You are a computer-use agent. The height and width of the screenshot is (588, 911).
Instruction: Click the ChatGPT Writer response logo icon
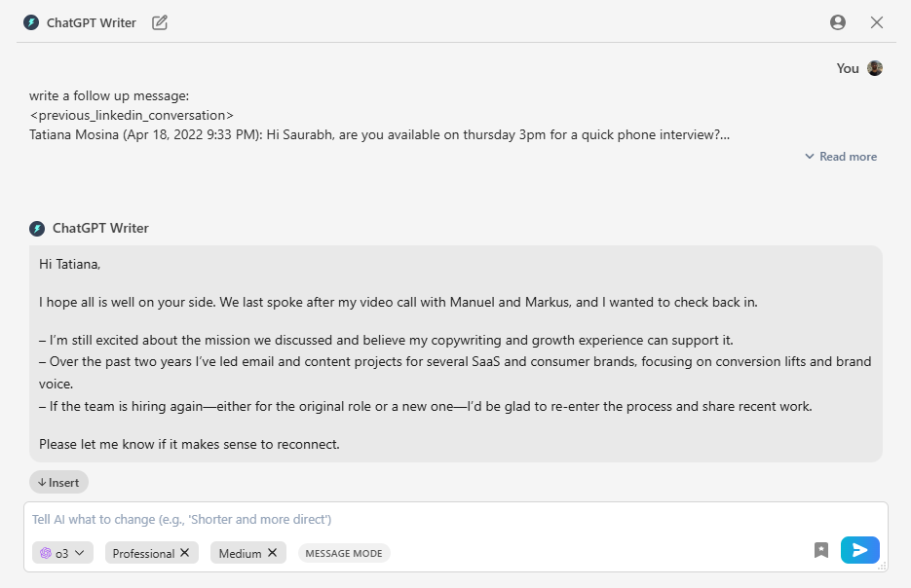37,228
